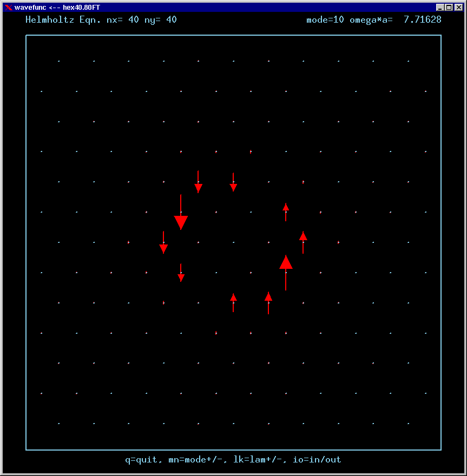
Task: Click the 'Helmholtz Eqn.' header text
Action: click(x=63, y=20)
